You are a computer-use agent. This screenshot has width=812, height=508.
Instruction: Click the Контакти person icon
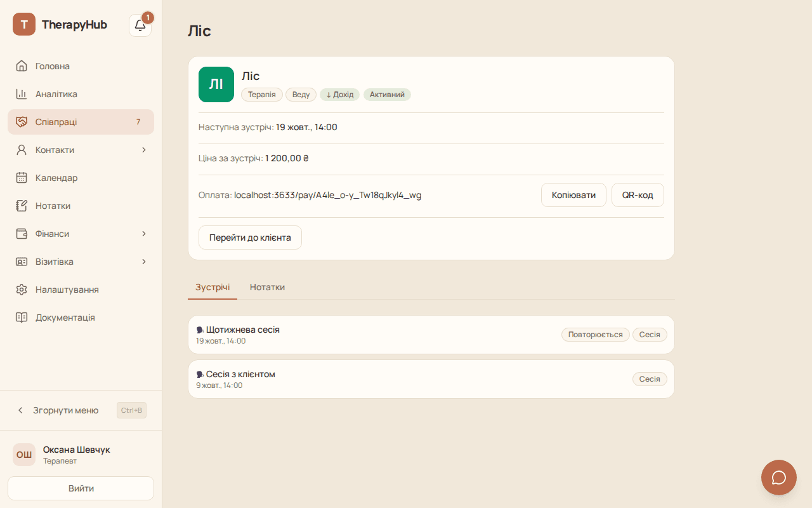tap(22, 150)
